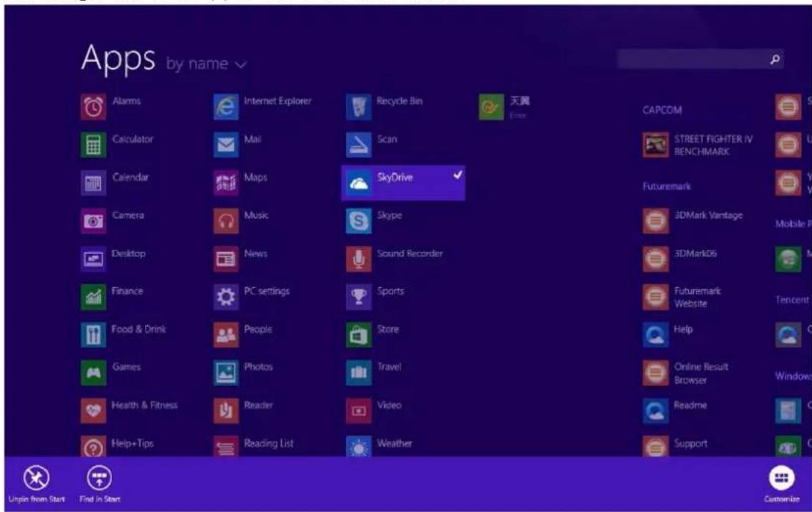This screenshot has height=512, width=812.
Task: Launch the Weather app icon
Action: (x=359, y=447)
